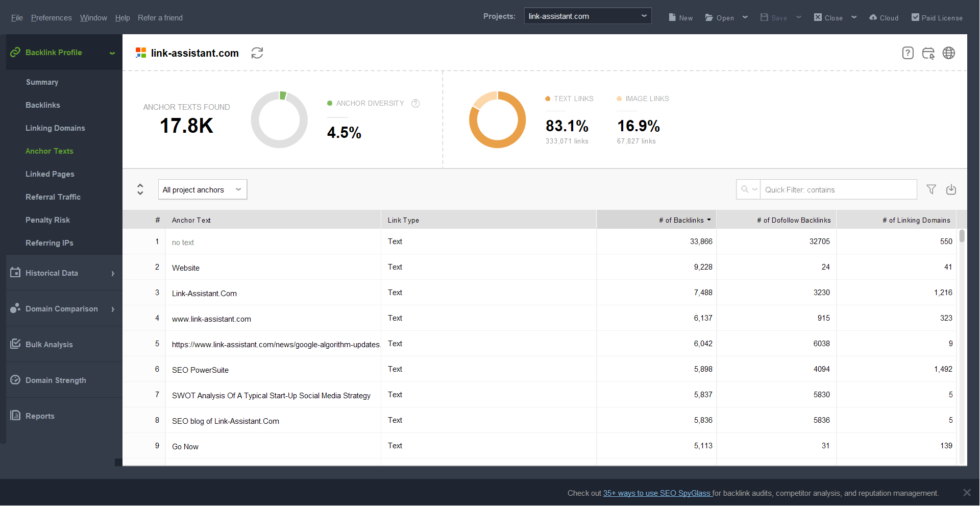Click the text/image links donut chart
This screenshot has height=506, width=980.
tap(497, 120)
